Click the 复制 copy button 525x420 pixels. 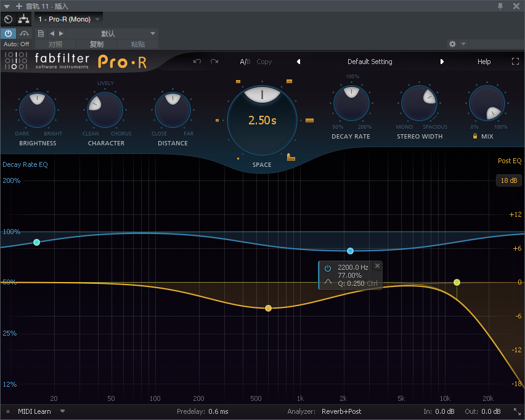[x=97, y=44]
